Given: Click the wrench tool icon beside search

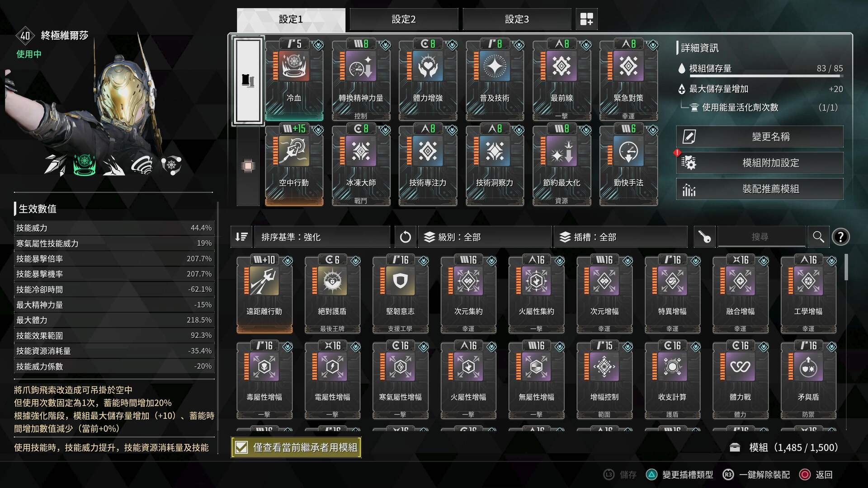Looking at the screenshot, I should 704,237.
